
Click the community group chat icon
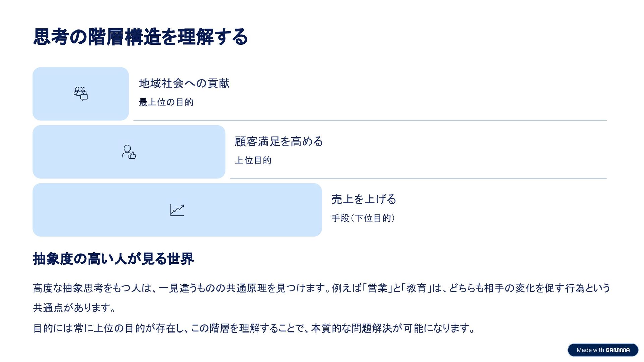(80, 94)
